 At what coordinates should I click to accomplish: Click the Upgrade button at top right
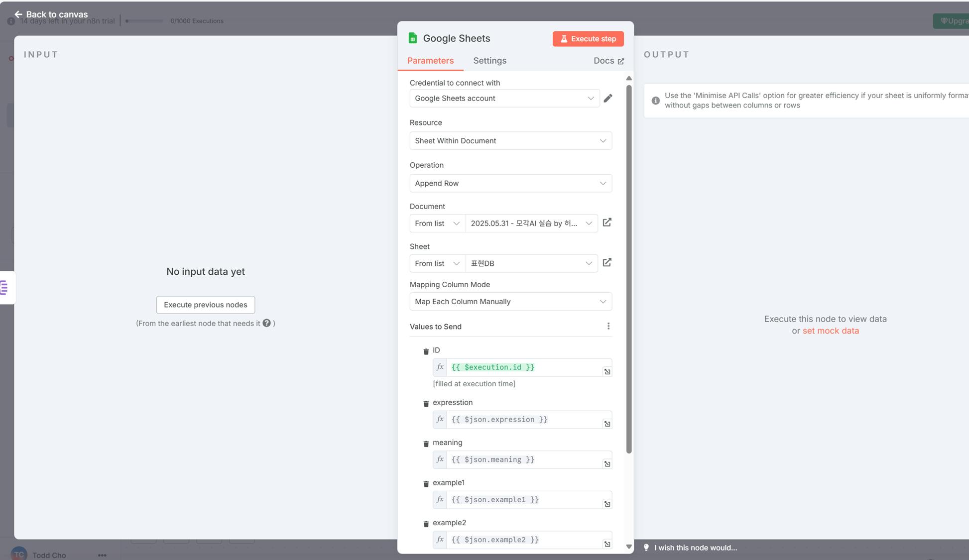tap(951, 21)
